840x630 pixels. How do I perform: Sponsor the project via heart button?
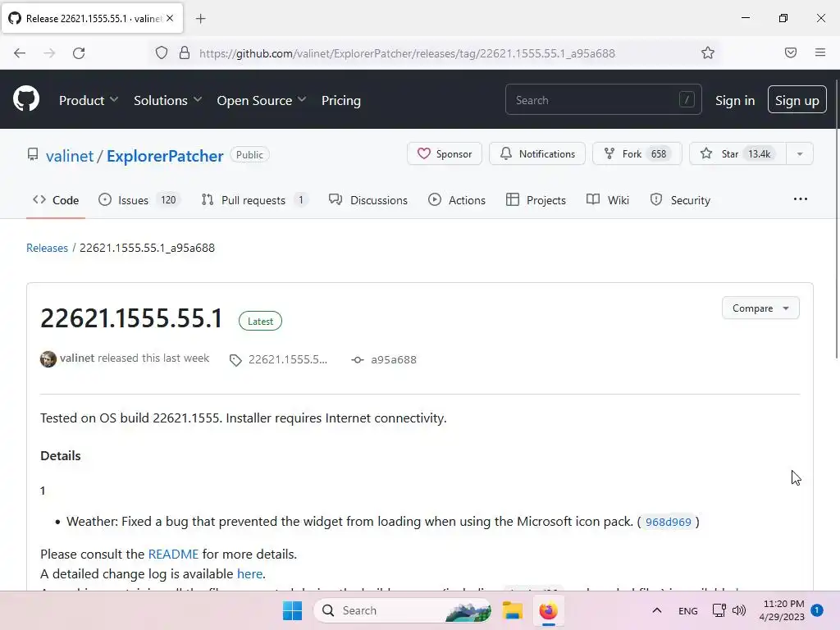pos(444,153)
